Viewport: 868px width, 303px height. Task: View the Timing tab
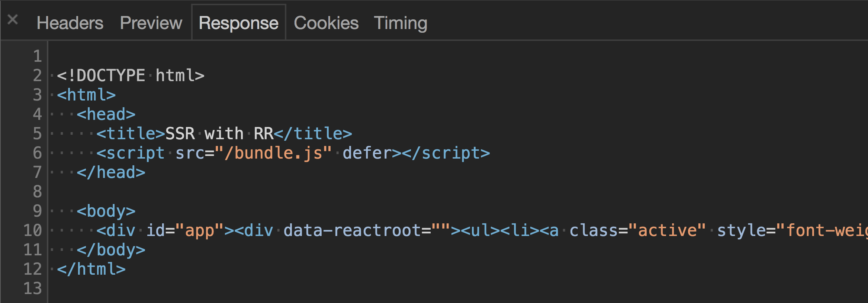coord(401,23)
